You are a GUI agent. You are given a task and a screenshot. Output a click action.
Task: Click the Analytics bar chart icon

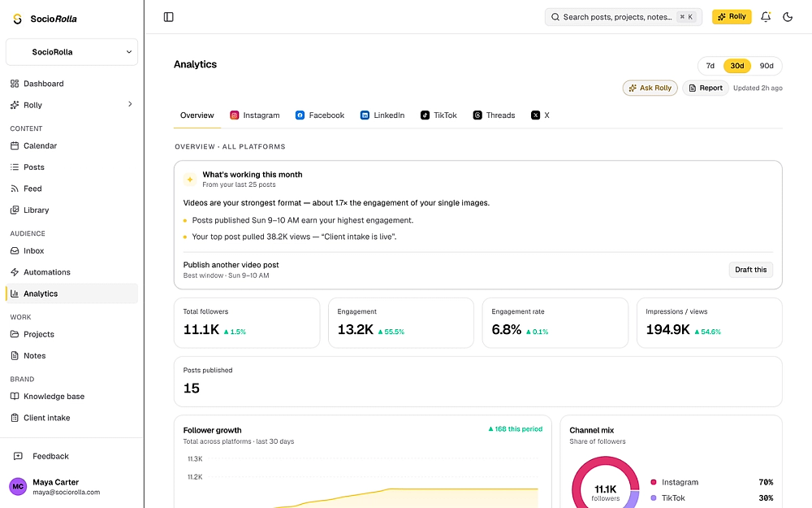click(15, 293)
